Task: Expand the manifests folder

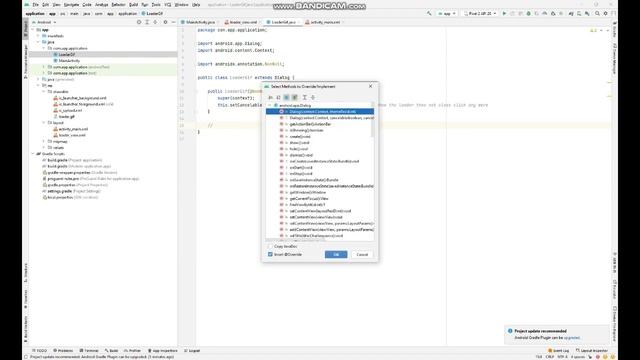Action: click(39, 36)
